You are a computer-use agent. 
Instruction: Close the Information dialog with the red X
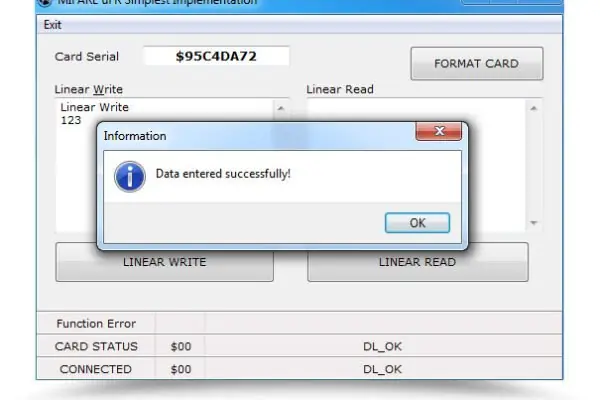[439, 131]
